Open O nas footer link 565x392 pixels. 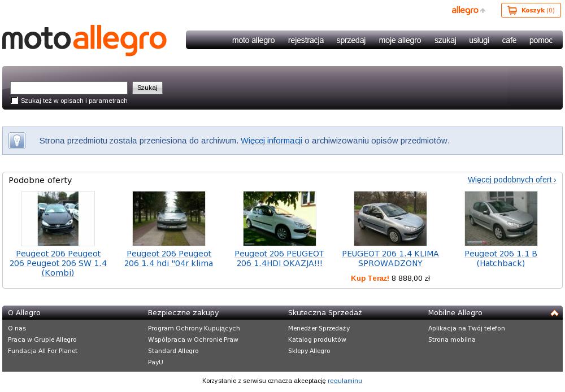(x=17, y=328)
